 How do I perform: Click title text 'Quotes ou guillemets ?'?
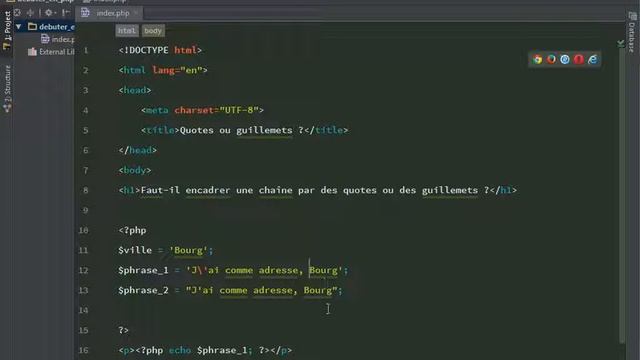(x=242, y=130)
